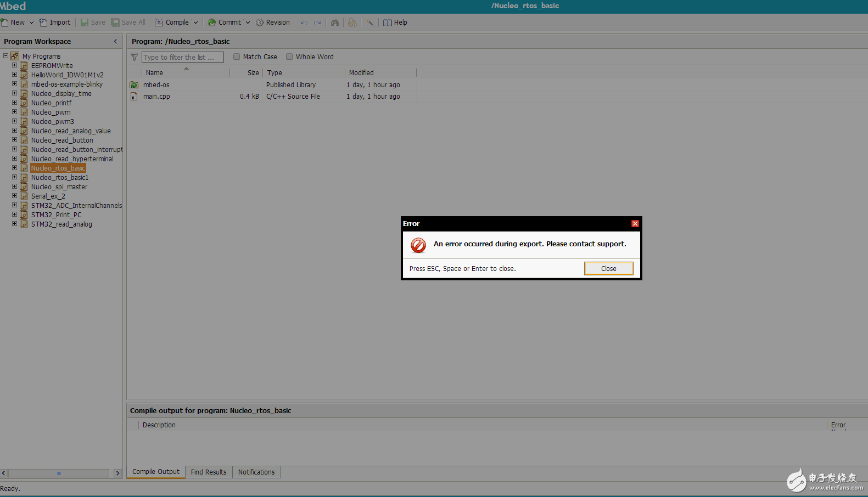Click the 'Published Library' type cell
This screenshot has width=868, height=497.
[x=291, y=85]
